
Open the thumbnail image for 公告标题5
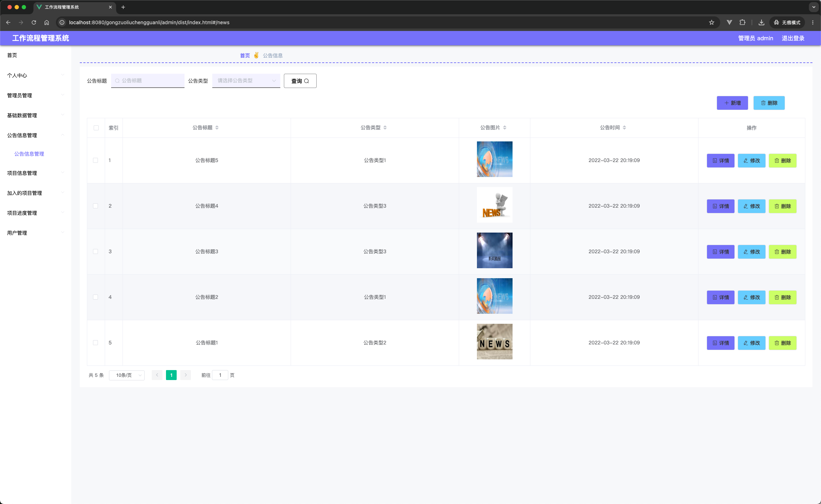[x=495, y=159]
